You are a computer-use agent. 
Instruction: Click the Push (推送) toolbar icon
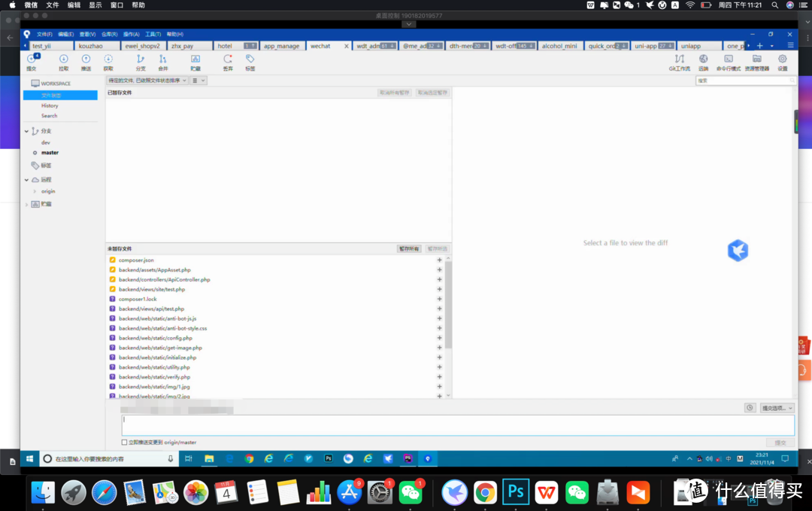(86, 62)
